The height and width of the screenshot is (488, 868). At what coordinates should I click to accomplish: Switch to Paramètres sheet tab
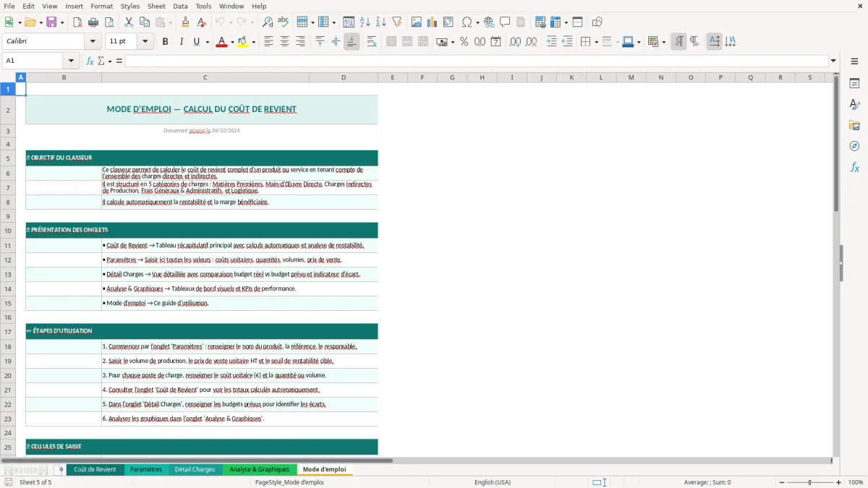[146, 470]
